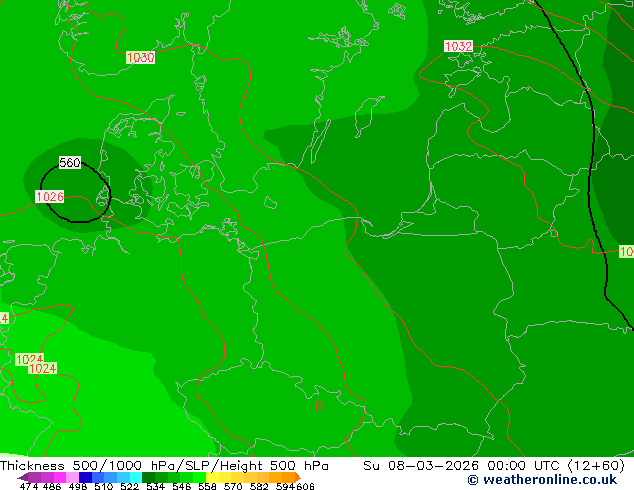Click the 1030 isobar label
The width and height of the screenshot is (634, 490).
140,57
